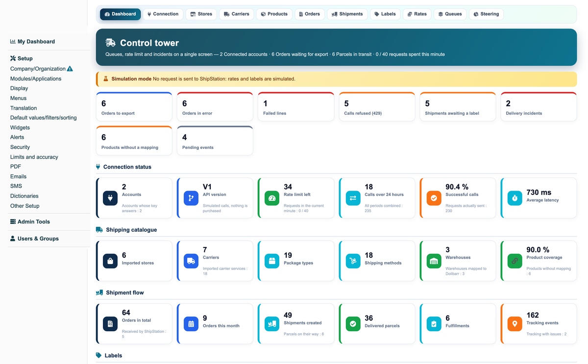Open the Delivery incidents tile
The height and width of the screenshot is (364, 588).
[539, 107]
